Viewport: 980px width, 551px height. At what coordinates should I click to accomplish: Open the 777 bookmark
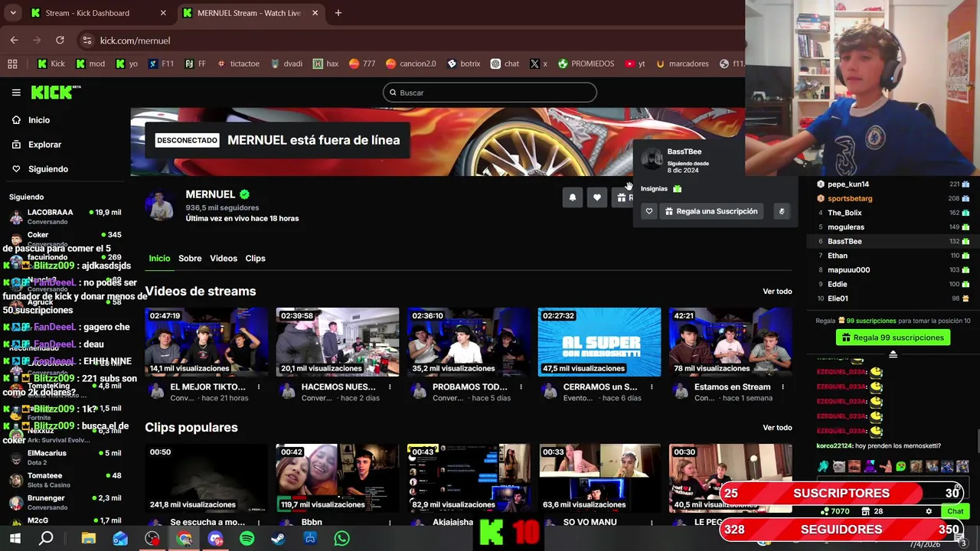point(362,64)
